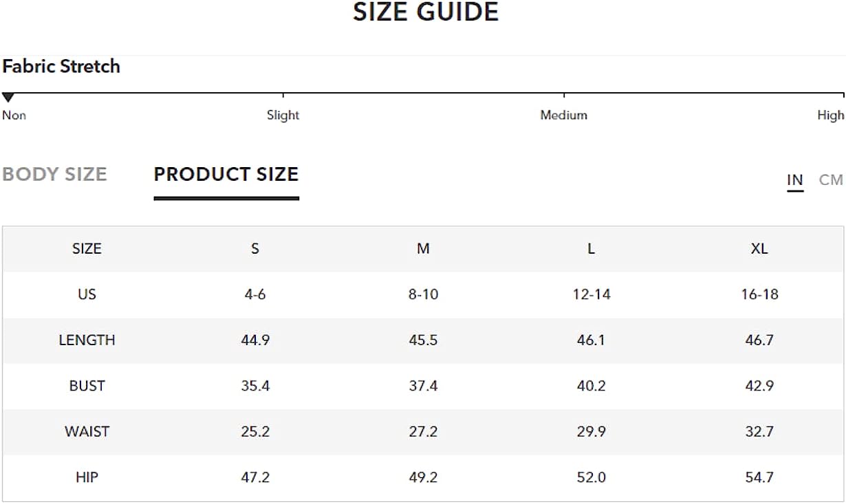This screenshot has width=846, height=504.
Task: Click the Slight tick on stretch scale
Action: click(x=283, y=97)
